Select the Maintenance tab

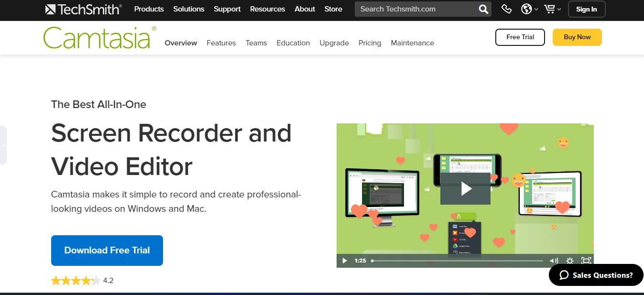[x=412, y=43]
